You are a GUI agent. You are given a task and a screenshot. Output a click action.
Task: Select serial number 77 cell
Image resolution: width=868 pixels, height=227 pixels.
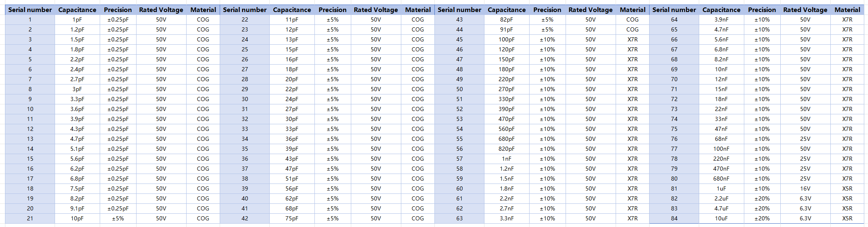coord(674,149)
